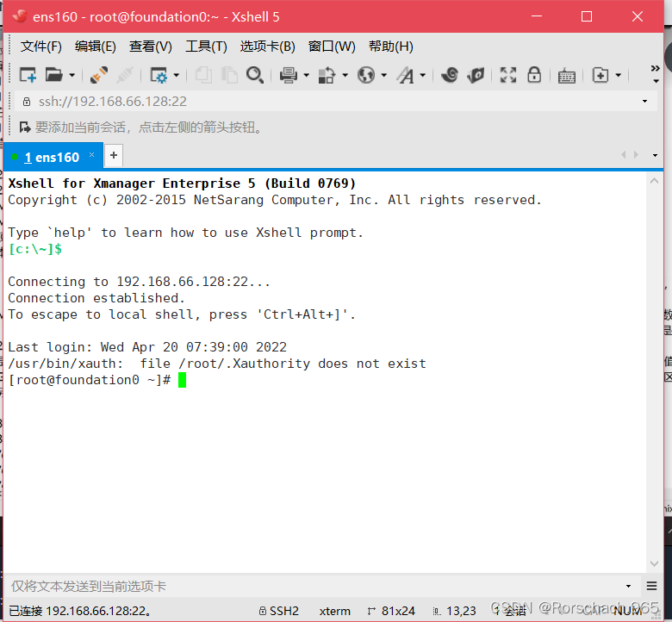Open the 编辑(E) menu
This screenshot has height=622, width=672.
(95, 47)
